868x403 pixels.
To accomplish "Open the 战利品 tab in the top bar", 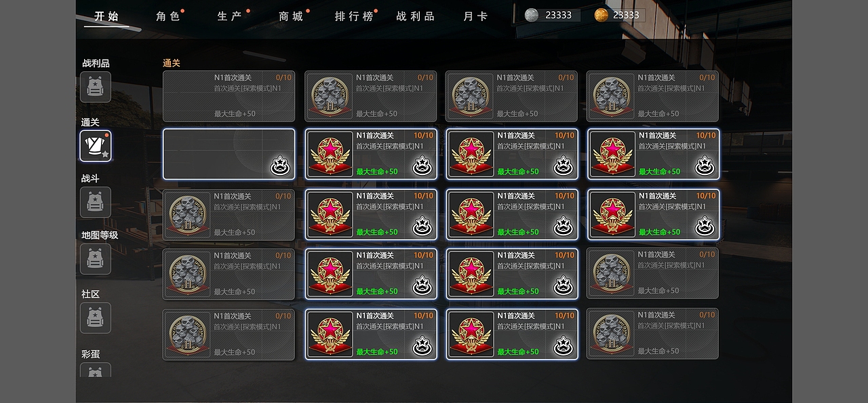I will tap(416, 16).
